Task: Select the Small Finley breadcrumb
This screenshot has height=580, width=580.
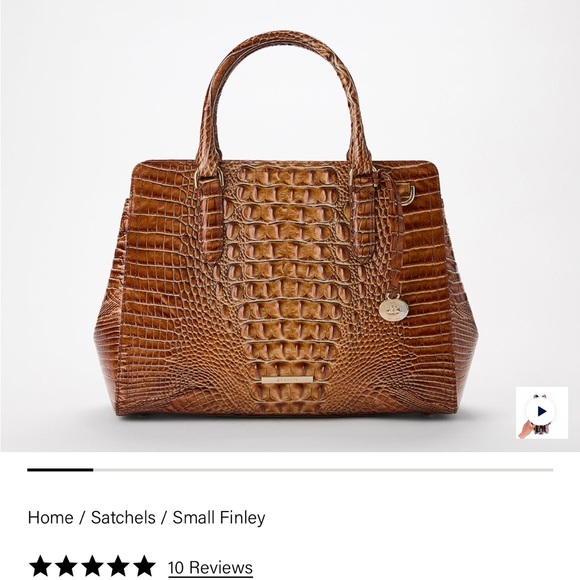Action: 219,517
